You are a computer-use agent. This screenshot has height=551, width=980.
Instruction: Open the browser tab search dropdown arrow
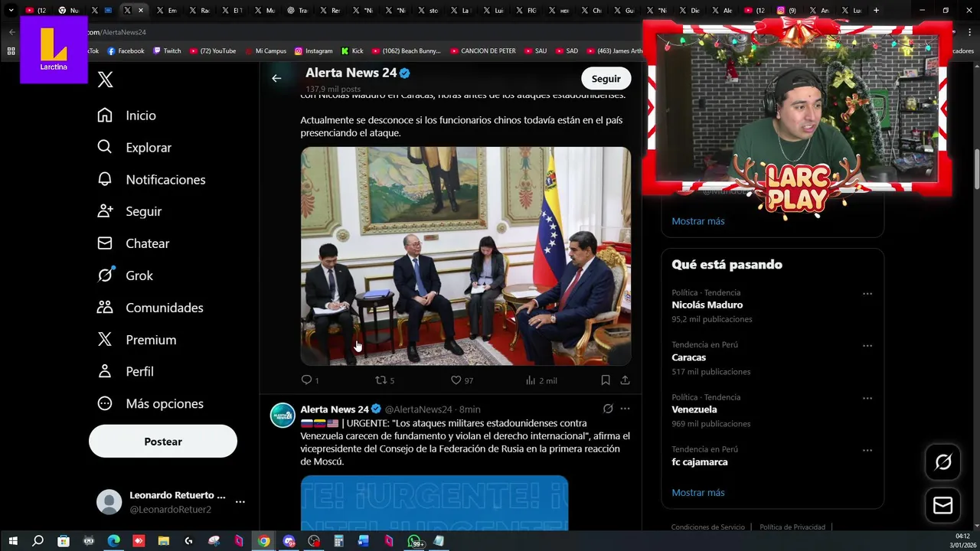click(x=11, y=10)
